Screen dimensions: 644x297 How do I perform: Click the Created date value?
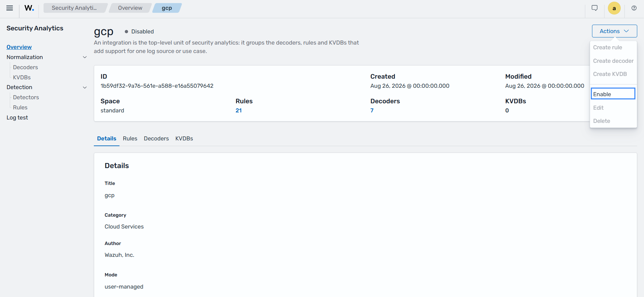410,86
